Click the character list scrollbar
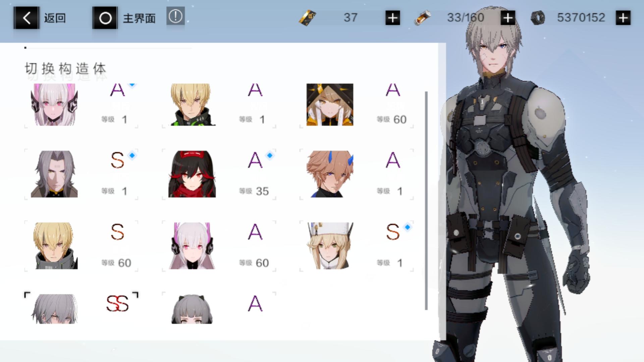Image resolution: width=644 pixels, height=362 pixels. pos(426,200)
